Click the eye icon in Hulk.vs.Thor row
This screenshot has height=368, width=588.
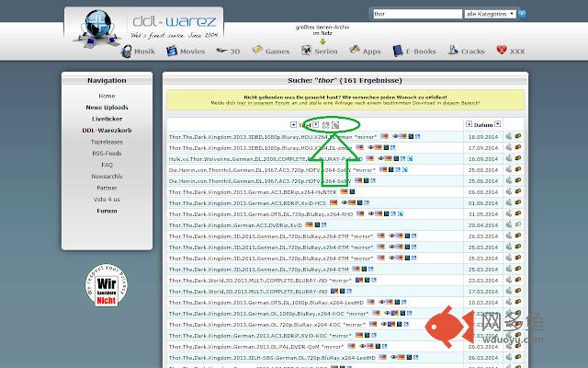(x=380, y=158)
